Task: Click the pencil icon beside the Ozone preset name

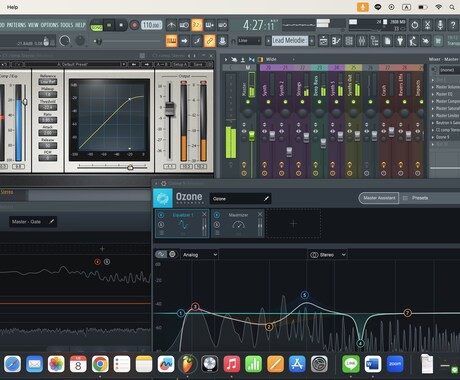Action: 266,199
